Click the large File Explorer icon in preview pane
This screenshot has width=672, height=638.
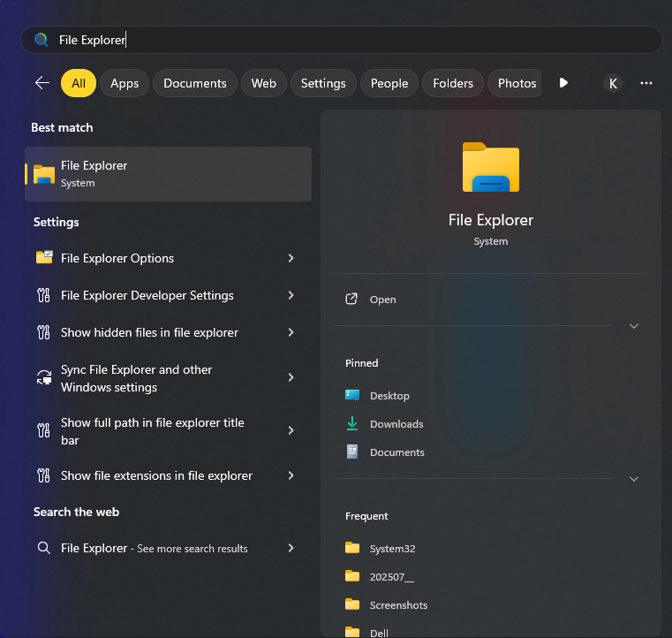point(491,167)
